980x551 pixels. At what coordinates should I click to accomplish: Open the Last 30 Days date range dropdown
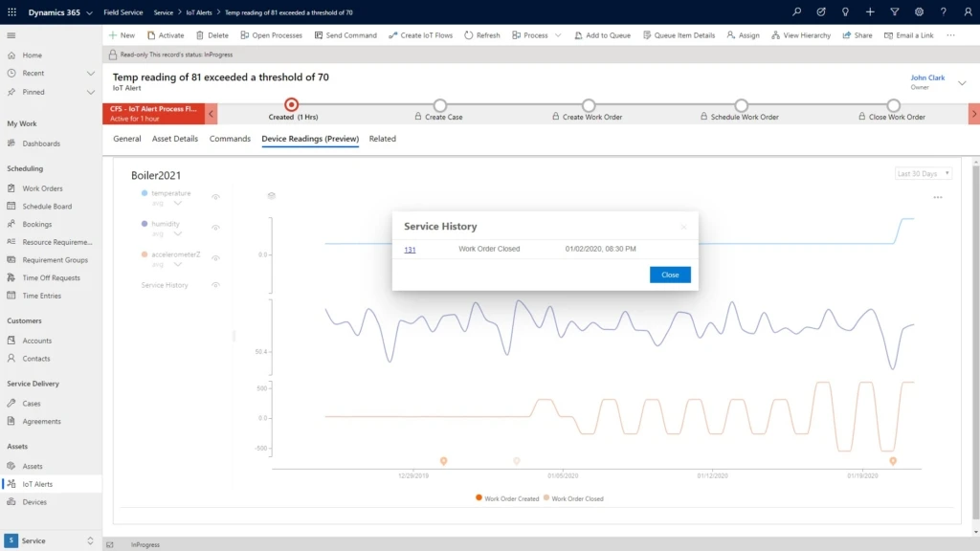tap(921, 172)
